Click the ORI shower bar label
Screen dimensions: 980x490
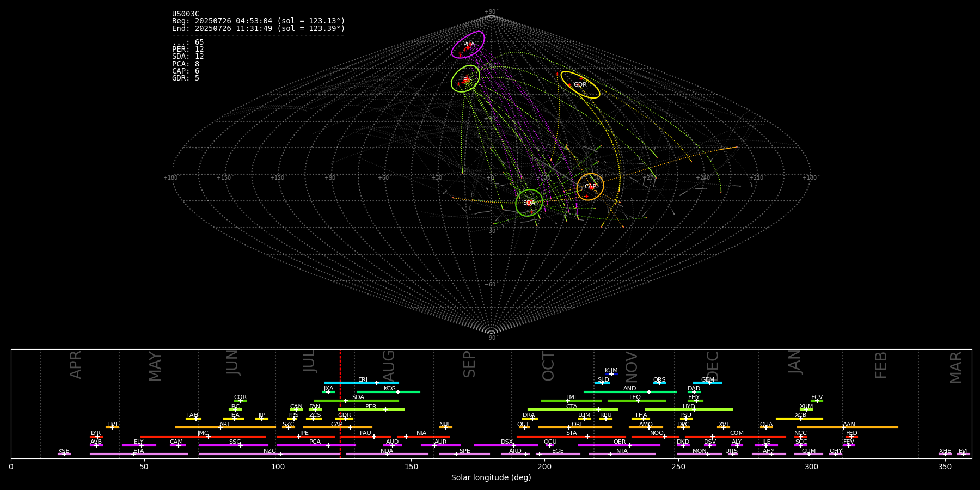click(577, 425)
